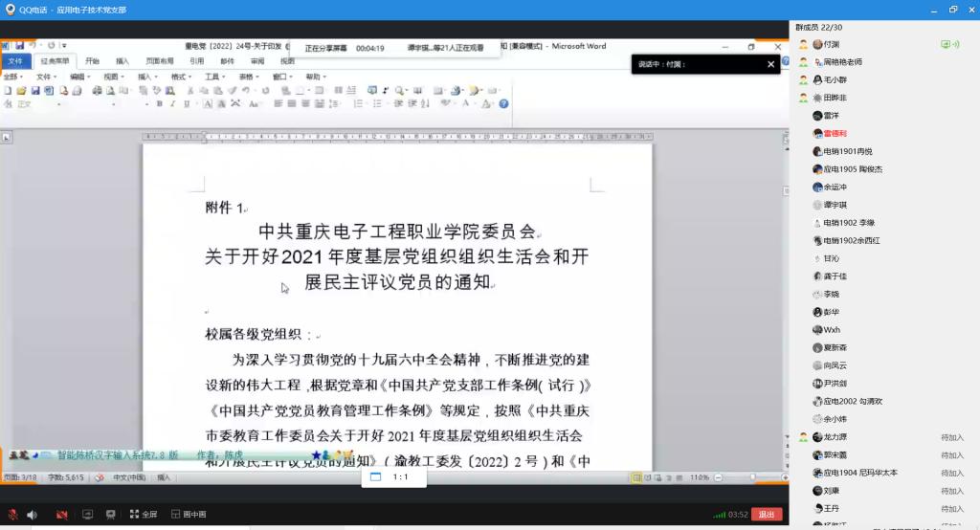This screenshot has width=980, height=530.
Task: Select the 审阅 ribbon tab
Action: (x=257, y=61)
